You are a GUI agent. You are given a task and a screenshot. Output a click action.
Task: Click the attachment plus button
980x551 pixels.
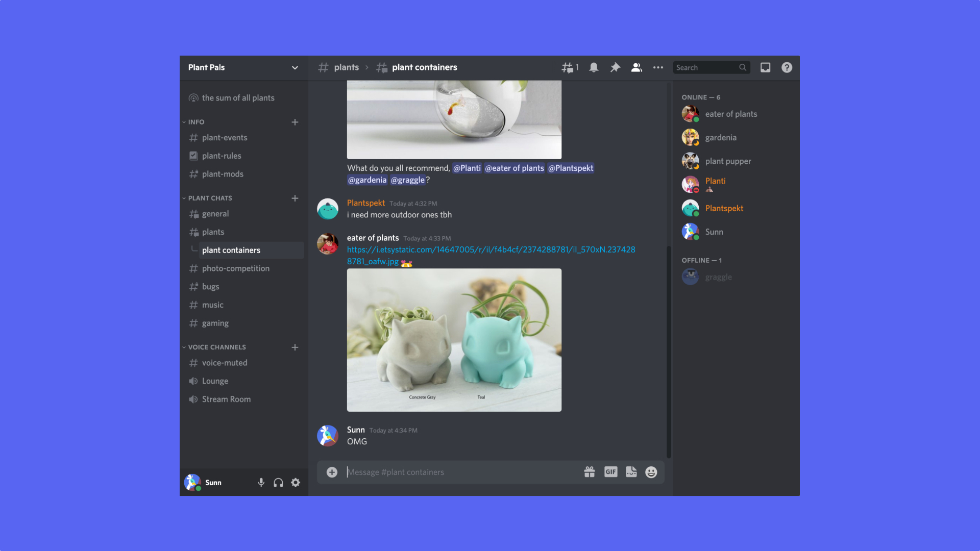(x=332, y=472)
